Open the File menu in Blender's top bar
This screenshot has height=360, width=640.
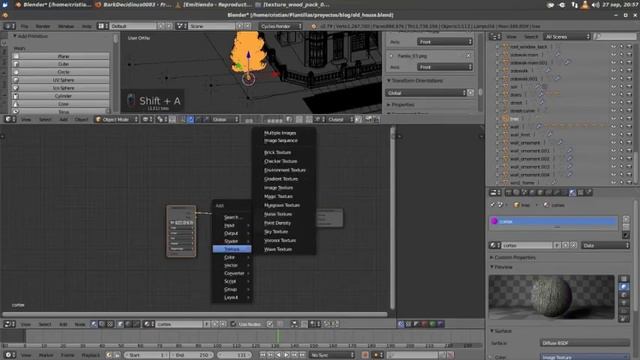coord(24,26)
